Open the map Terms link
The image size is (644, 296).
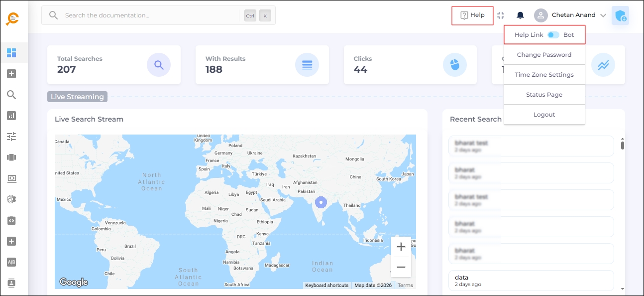pyautogui.click(x=405, y=286)
